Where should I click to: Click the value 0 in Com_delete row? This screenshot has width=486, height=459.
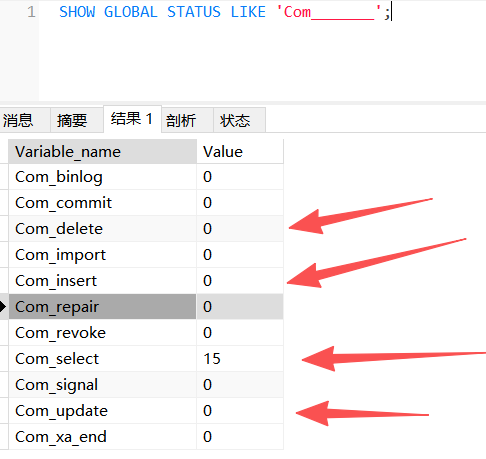tap(240, 229)
